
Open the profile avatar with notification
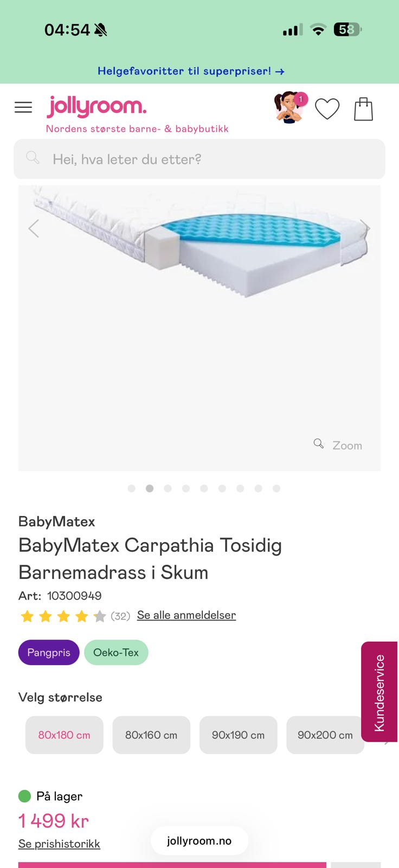point(289,107)
